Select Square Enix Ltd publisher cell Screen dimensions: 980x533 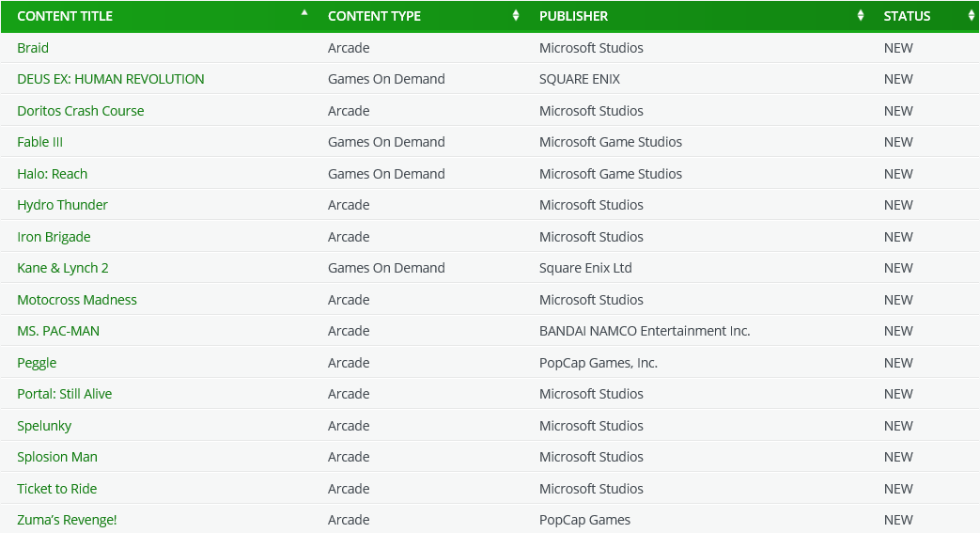585,268
